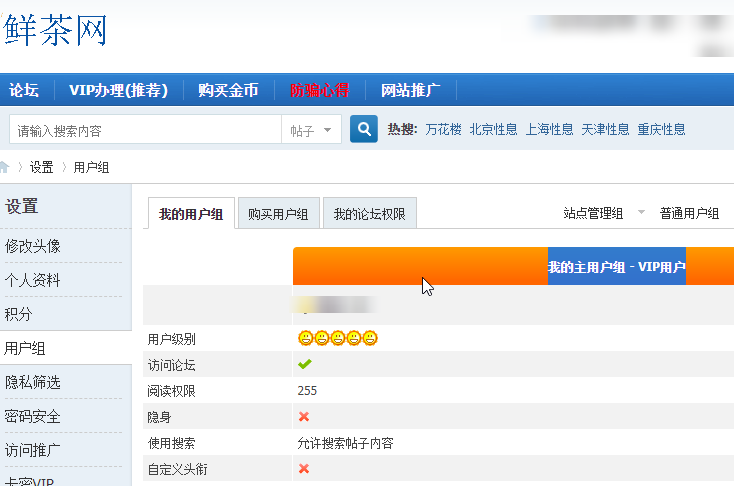734x486 pixels.
Task: Open 网站推广 in the navigation bar
Action: (411, 90)
